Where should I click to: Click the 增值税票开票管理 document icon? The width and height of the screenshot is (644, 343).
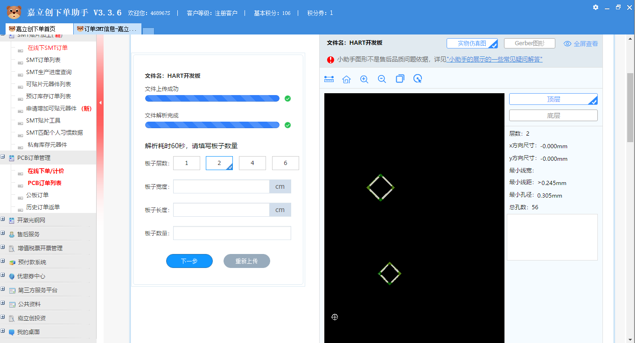click(12, 248)
